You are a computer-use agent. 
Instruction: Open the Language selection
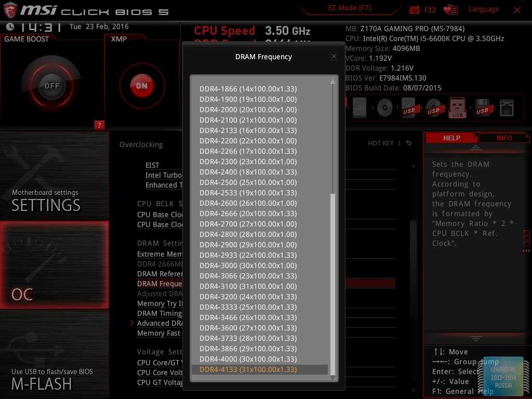point(483,9)
